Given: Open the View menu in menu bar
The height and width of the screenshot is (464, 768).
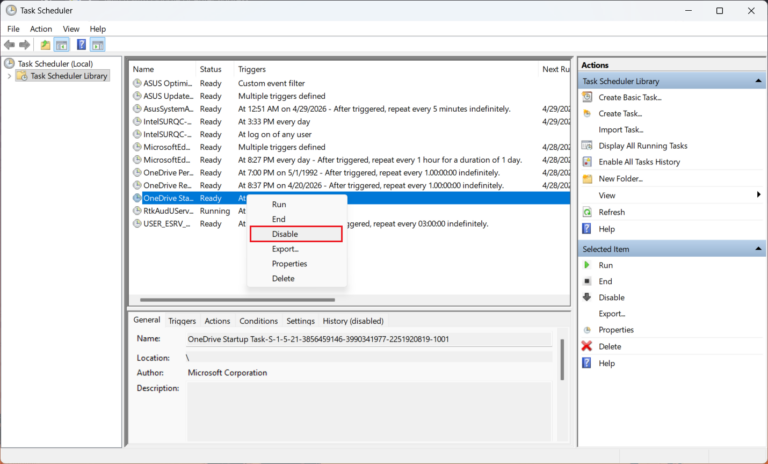Looking at the screenshot, I should click(x=71, y=29).
